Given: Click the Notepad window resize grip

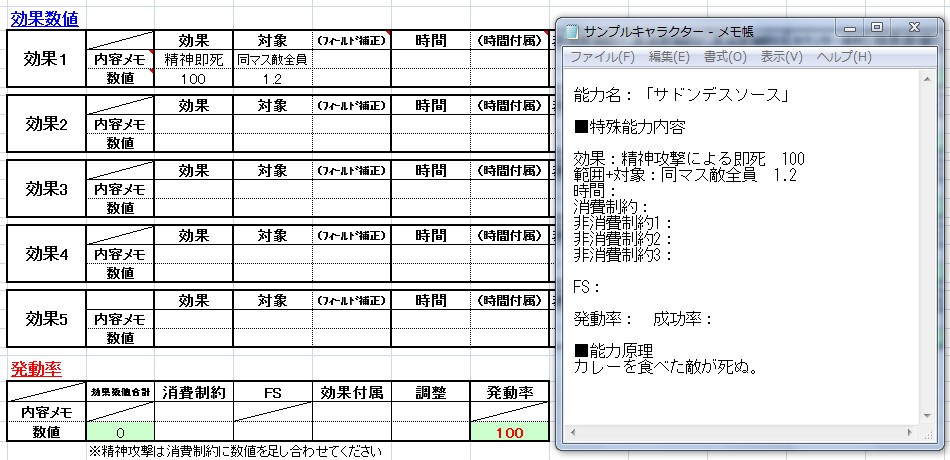Looking at the screenshot, I should (927, 433).
